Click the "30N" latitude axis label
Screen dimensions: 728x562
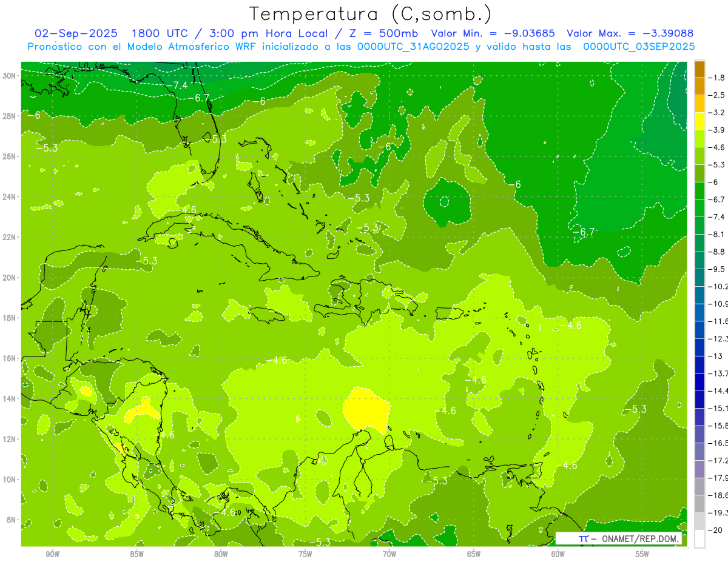click(10, 75)
